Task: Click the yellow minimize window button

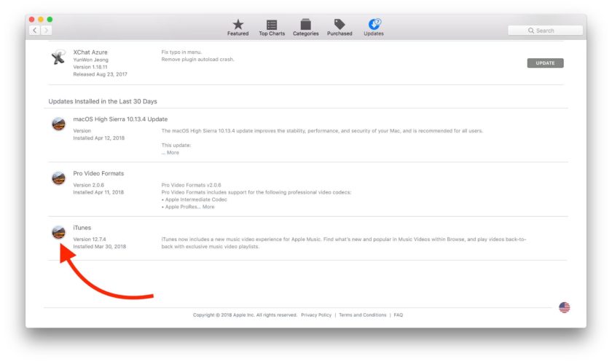Action: [x=41, y=20]
